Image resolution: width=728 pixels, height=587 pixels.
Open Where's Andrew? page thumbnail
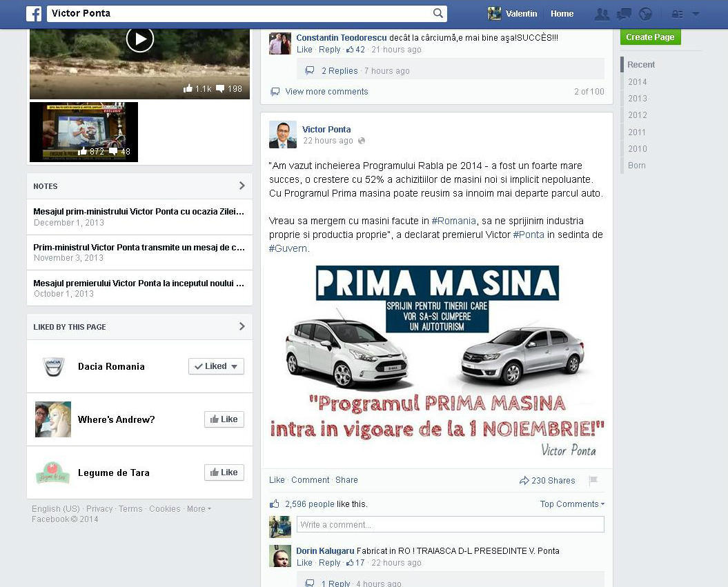click(53, 419)
